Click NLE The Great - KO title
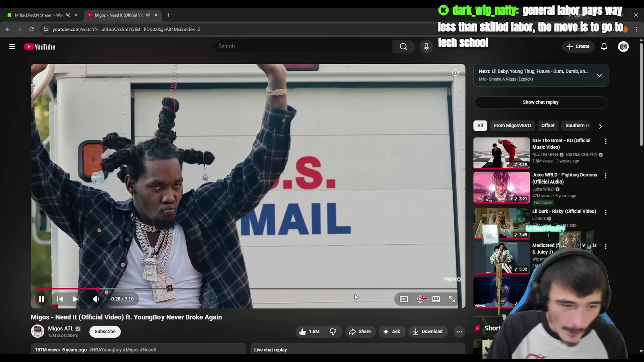Image resolution: width=644 pixels, height=362 pixels. (561, 144)
